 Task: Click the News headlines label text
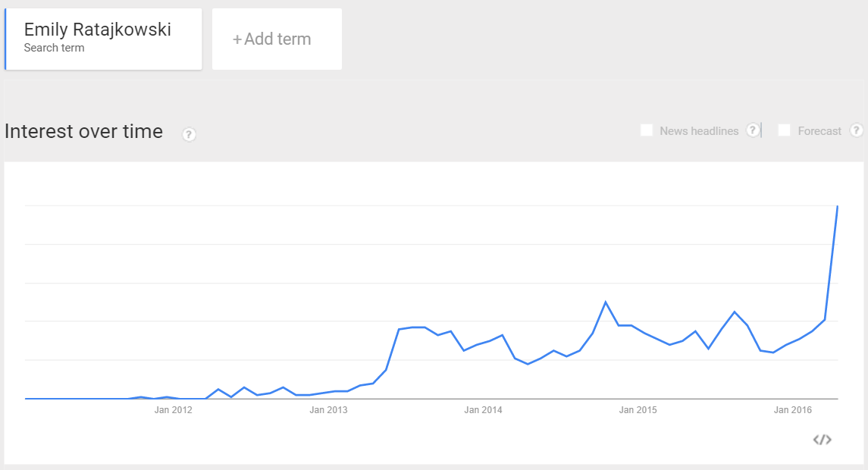(699, 131)
